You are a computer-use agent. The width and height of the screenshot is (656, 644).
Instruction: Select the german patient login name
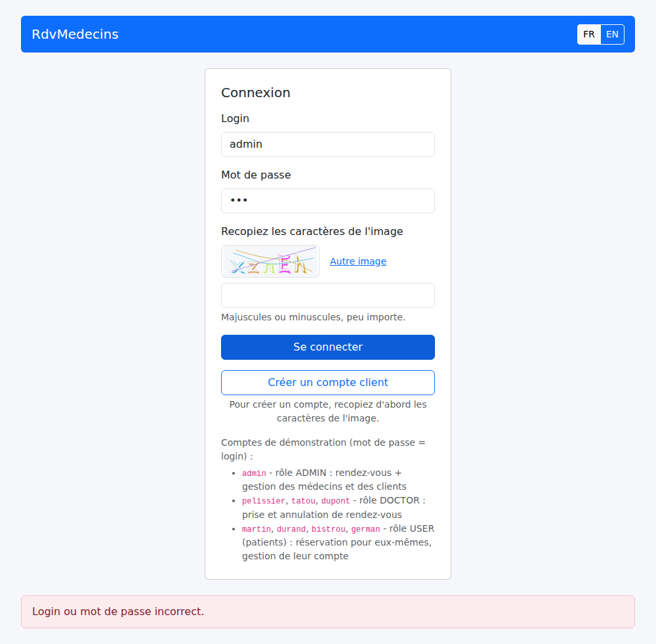(365, 529)
